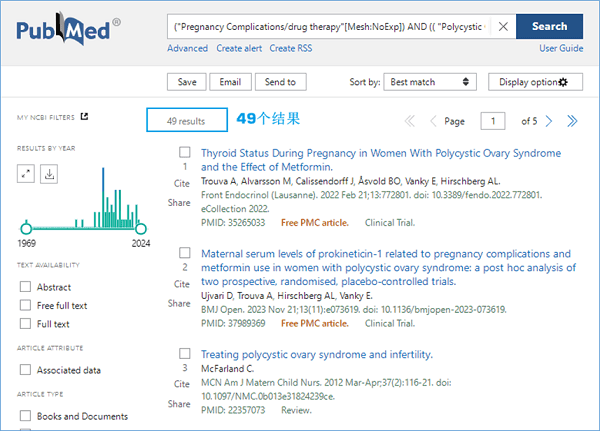
Task: Select the checkbox for result 1
Action: [x=185, y=152]
